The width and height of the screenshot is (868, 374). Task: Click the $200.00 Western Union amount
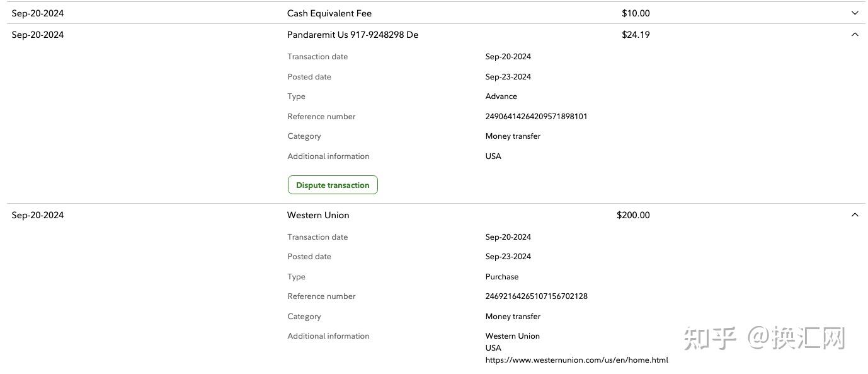coord(632,215)
